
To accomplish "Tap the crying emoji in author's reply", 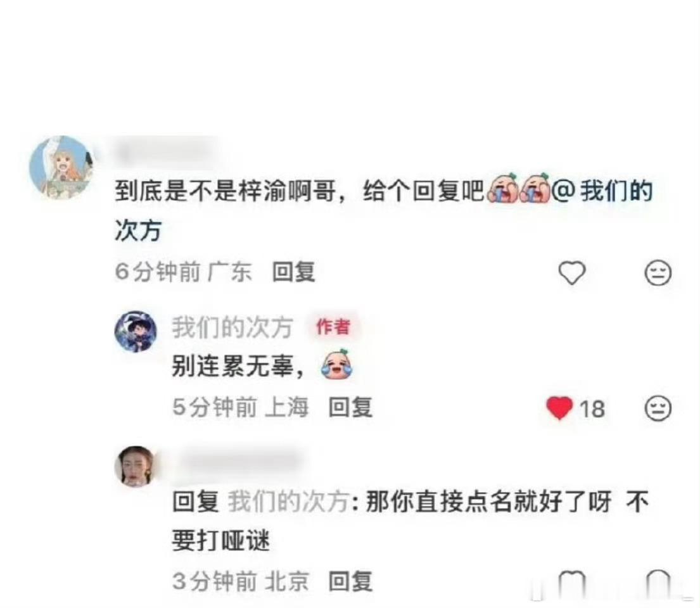I will tap(336, 365).
